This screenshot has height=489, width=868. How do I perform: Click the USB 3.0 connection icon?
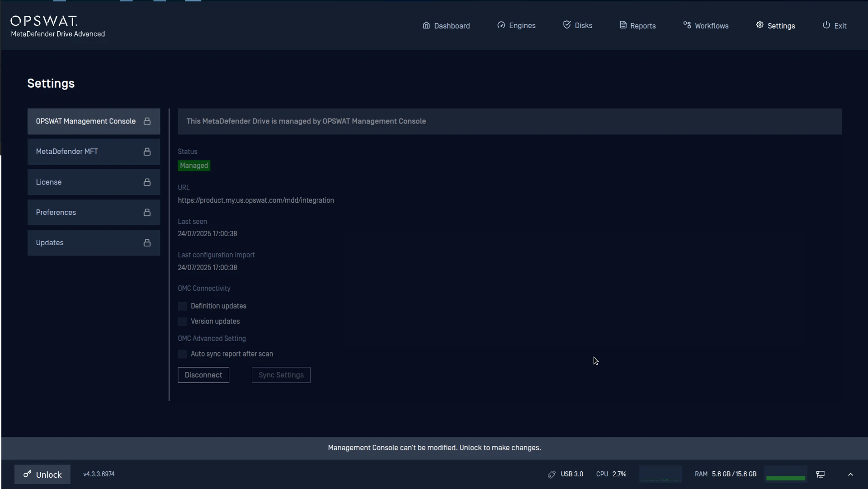pos(552,475)
